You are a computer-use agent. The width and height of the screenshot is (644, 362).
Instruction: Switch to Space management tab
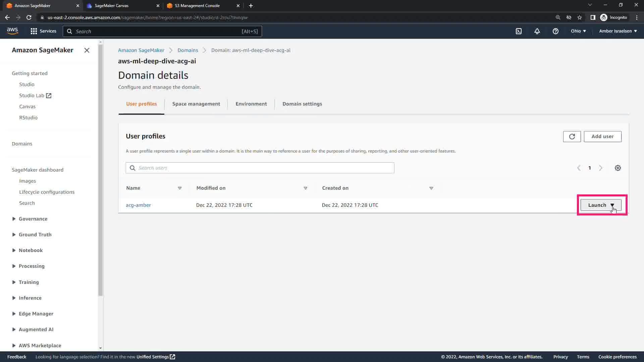coord(196,104)
